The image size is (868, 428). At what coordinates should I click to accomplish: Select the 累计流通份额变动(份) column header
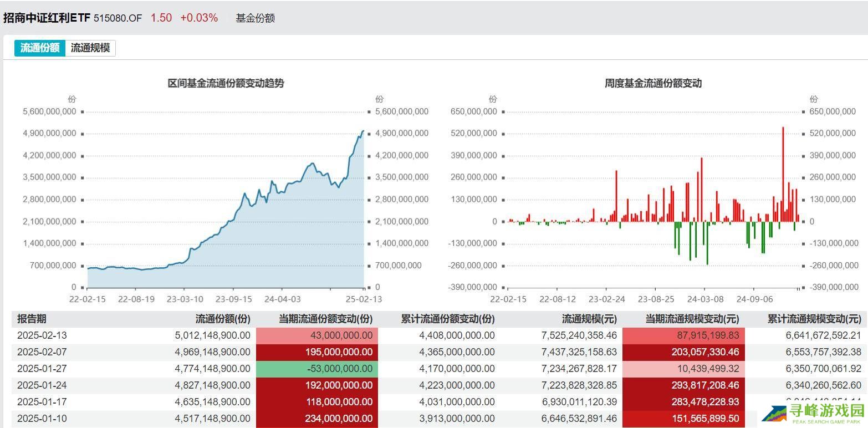pyautogui.click(x=448, y=319)
